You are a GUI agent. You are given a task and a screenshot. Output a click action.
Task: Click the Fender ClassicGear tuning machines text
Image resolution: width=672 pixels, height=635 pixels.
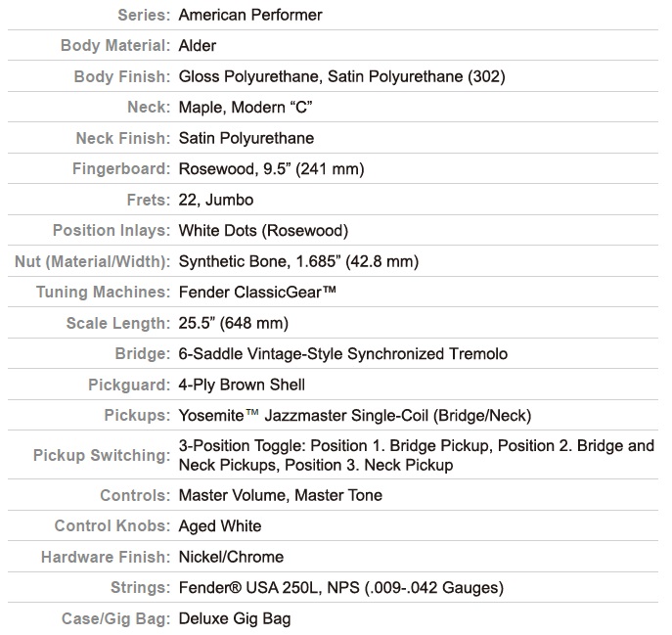click(257, 292)
